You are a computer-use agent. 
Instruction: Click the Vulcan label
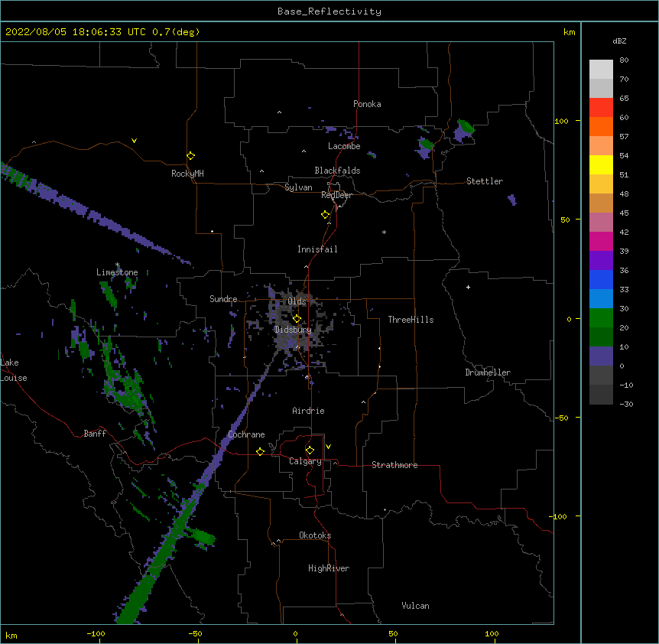tap(415, 606)
